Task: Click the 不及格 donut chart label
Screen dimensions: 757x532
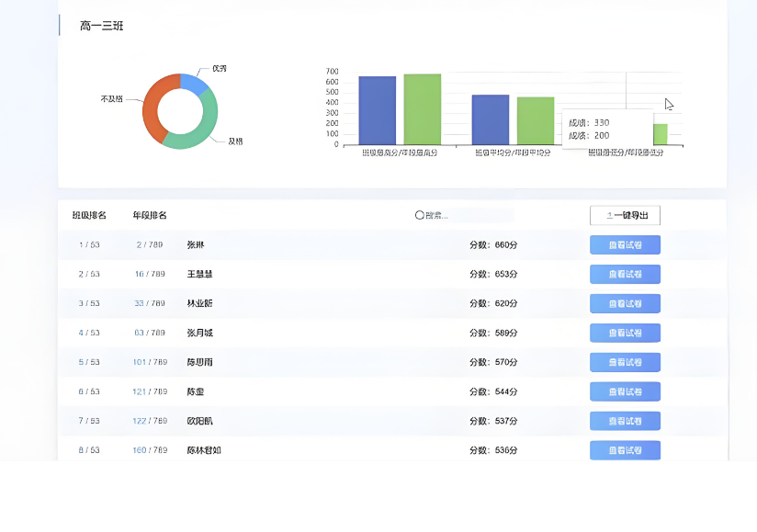Action: point(111,99)
